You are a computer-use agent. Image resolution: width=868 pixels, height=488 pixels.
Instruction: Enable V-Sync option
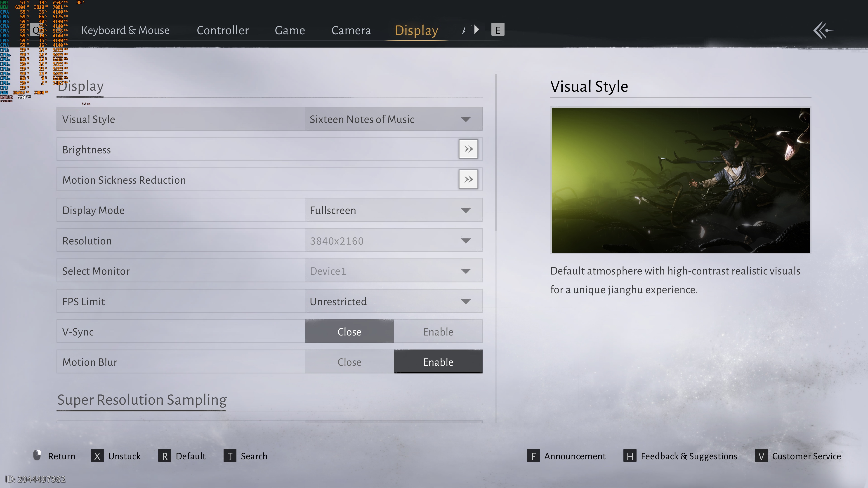click(438, 332)
